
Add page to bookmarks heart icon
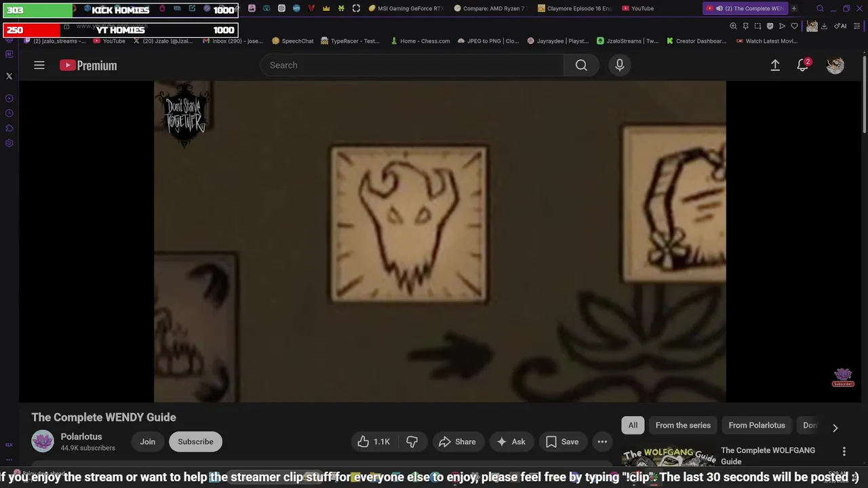point(794,26)
